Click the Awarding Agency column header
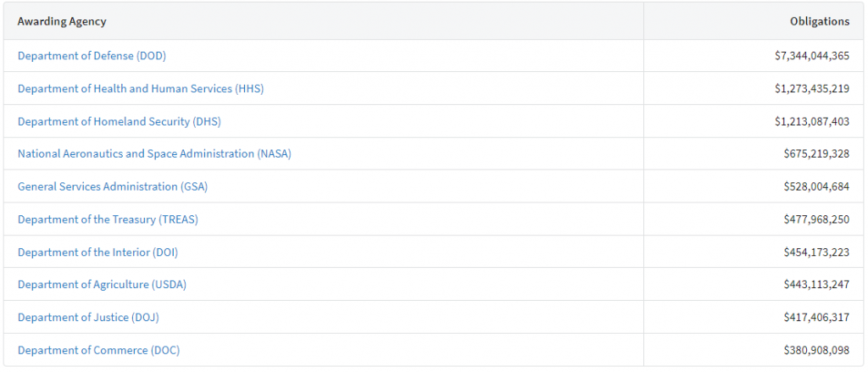The image size is (868, 372). coord(62,21)
